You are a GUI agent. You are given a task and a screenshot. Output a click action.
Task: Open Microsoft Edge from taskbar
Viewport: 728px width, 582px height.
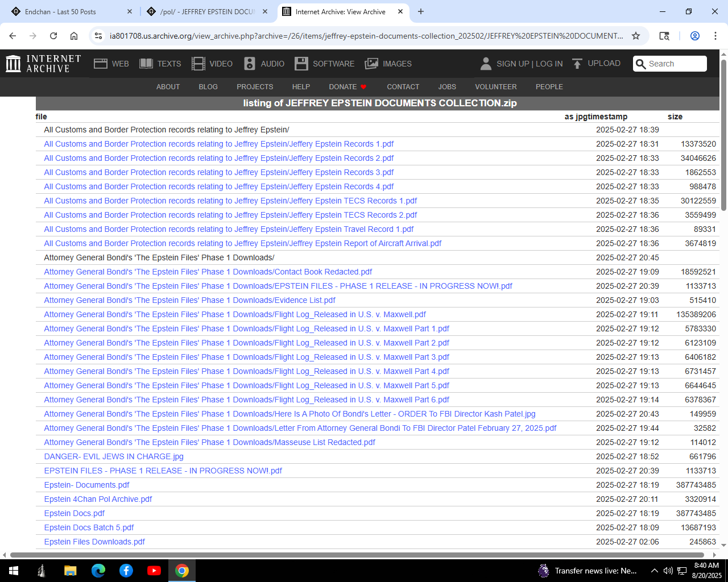[x=98, y=571]
